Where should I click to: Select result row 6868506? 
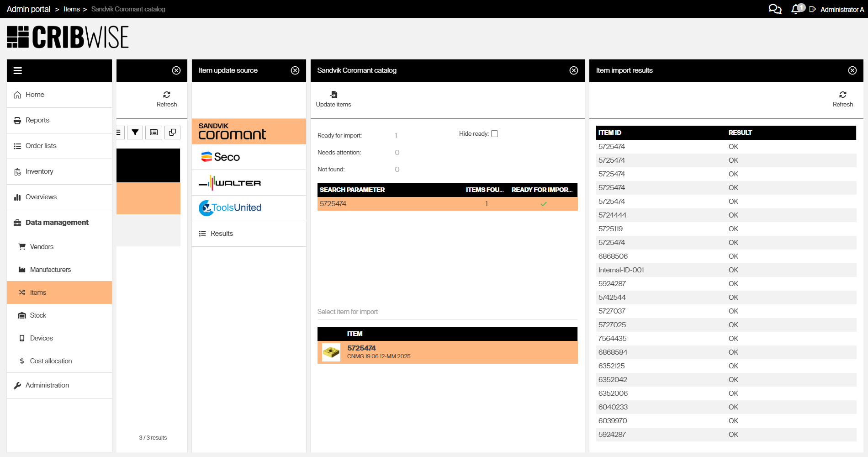pos(726,256)
